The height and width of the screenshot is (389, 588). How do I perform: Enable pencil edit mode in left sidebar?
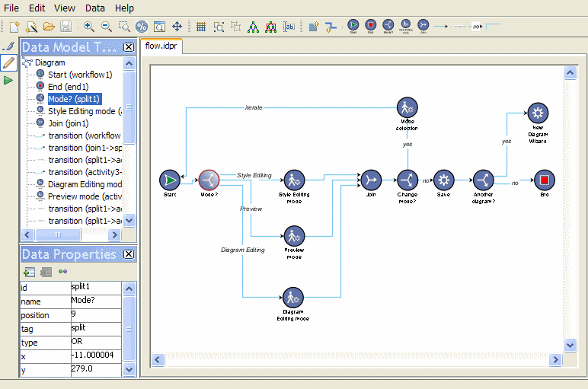point(9,62)
